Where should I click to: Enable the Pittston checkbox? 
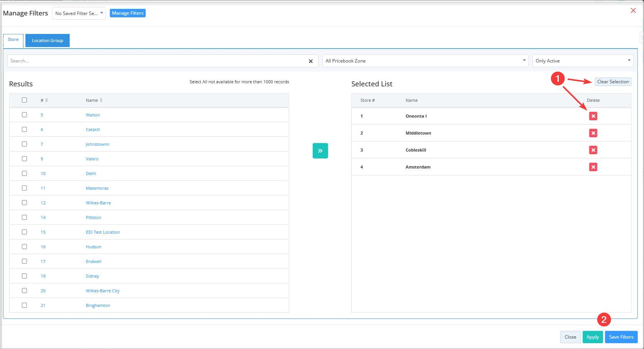pyautogui.click(x=24, y=217)
